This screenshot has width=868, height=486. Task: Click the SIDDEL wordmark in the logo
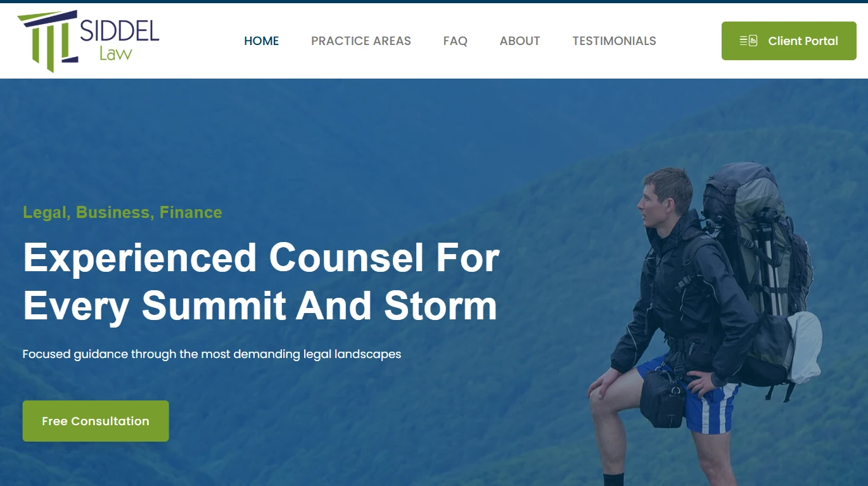[120, 30]
